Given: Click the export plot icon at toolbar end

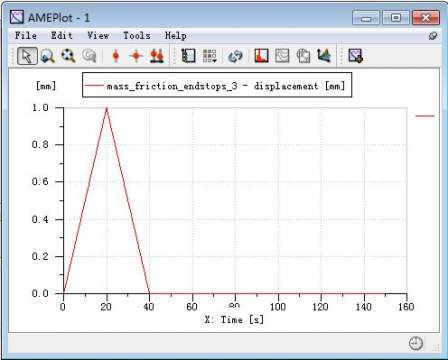Looking at the screenshot, I should pos(355,56).
